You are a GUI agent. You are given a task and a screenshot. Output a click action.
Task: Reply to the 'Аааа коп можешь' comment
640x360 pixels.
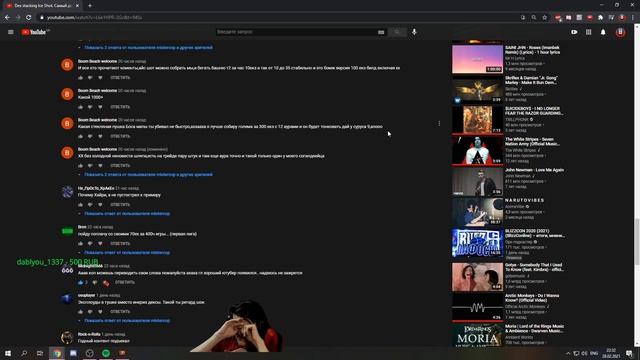[x=125, y=282]
